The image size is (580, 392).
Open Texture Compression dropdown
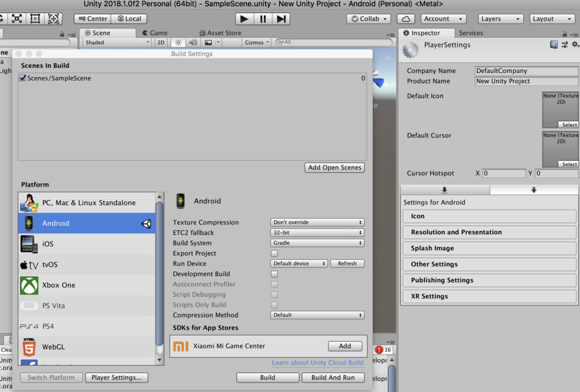click(317, 222)
